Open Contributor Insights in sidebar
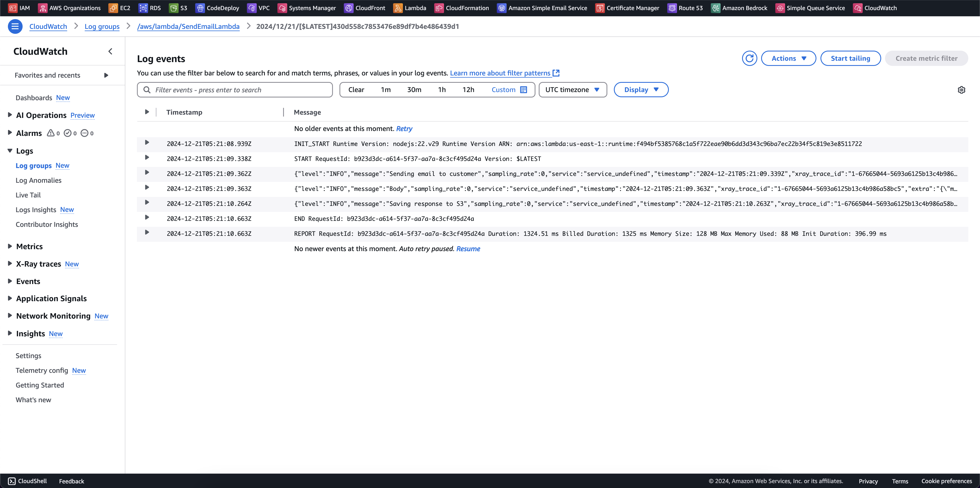This screenshot has width=980, height=488. [47, 225]
